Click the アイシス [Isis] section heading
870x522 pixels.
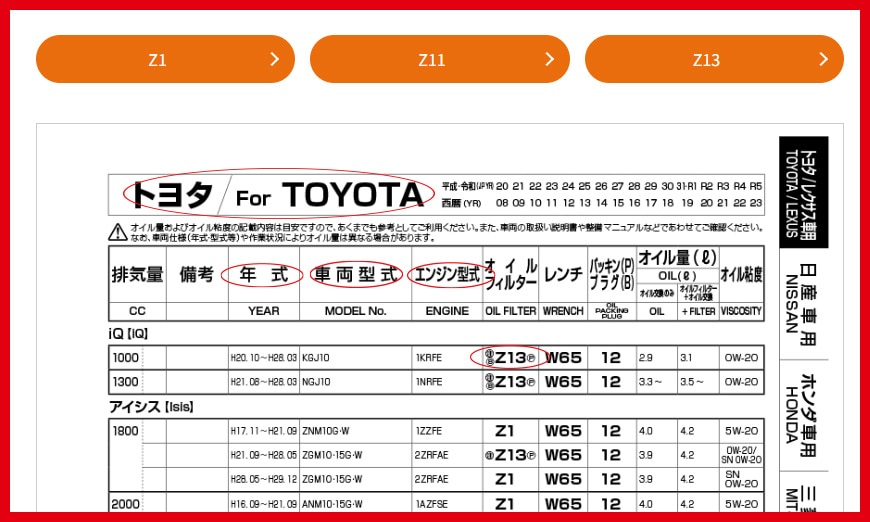coord(150,407)
